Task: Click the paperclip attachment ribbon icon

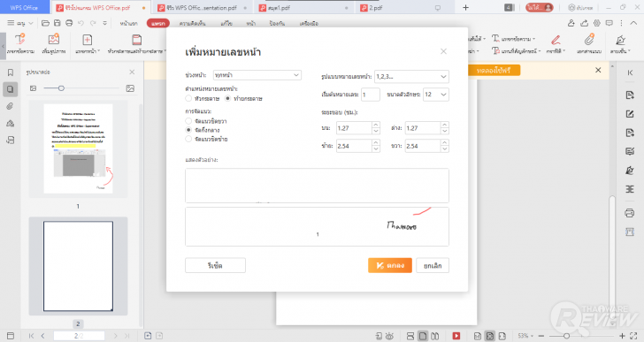Action: (589, 40)
